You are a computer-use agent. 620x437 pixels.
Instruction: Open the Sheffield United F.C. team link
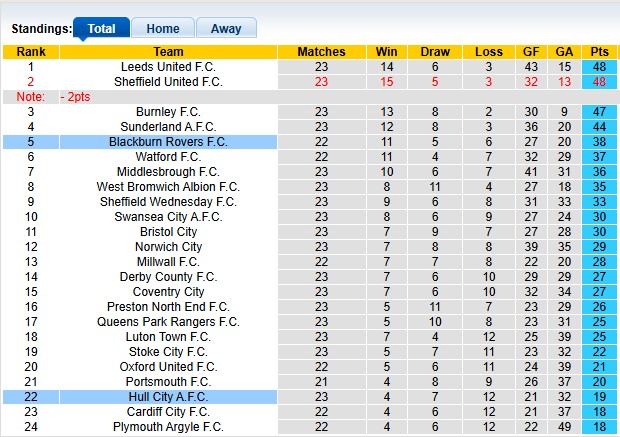coord(168,82)
